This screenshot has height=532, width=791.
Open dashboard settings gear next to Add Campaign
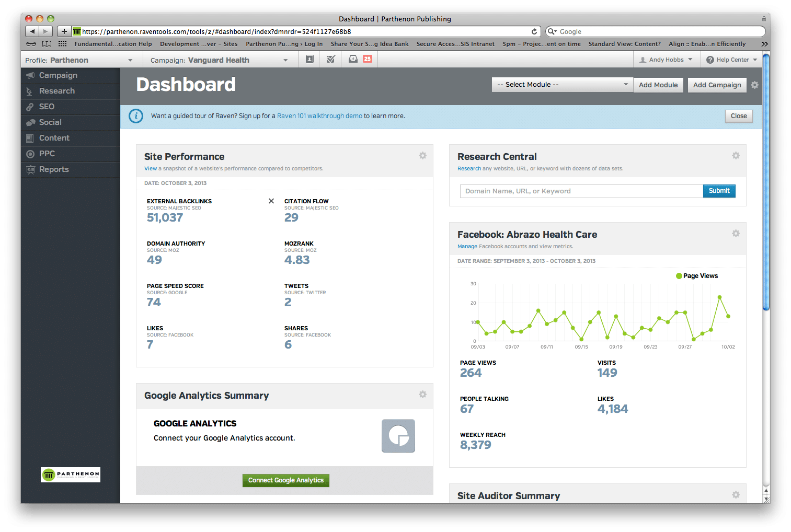(x=754, y=85)
